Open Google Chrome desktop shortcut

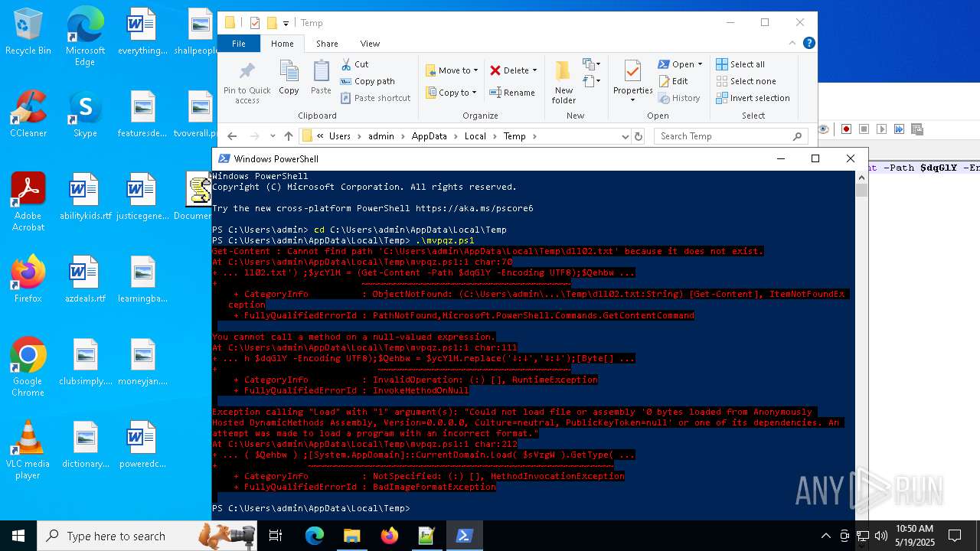coord(28,367)
